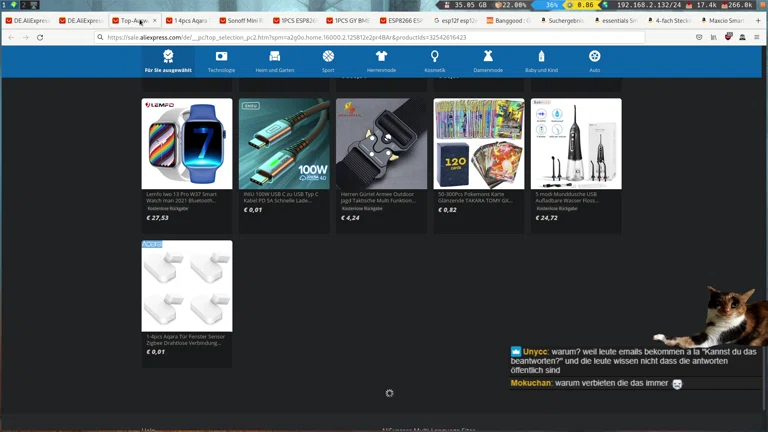Switch to the ESP8266 ESP tab

pyautogui.click(x=402, y=21)
